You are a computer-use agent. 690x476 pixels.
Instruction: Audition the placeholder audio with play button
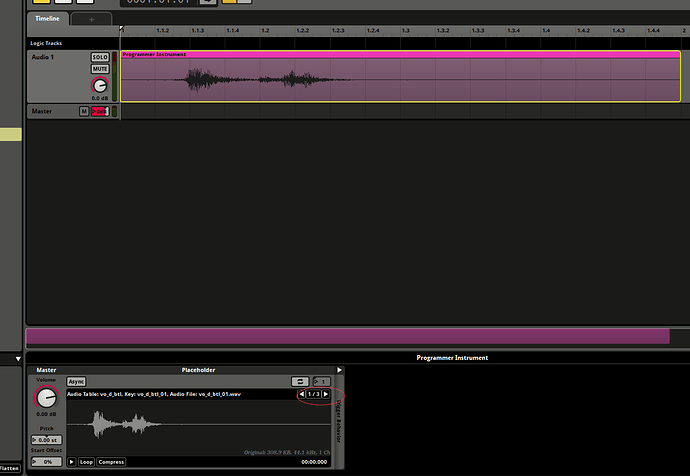[x=72, y=462]
